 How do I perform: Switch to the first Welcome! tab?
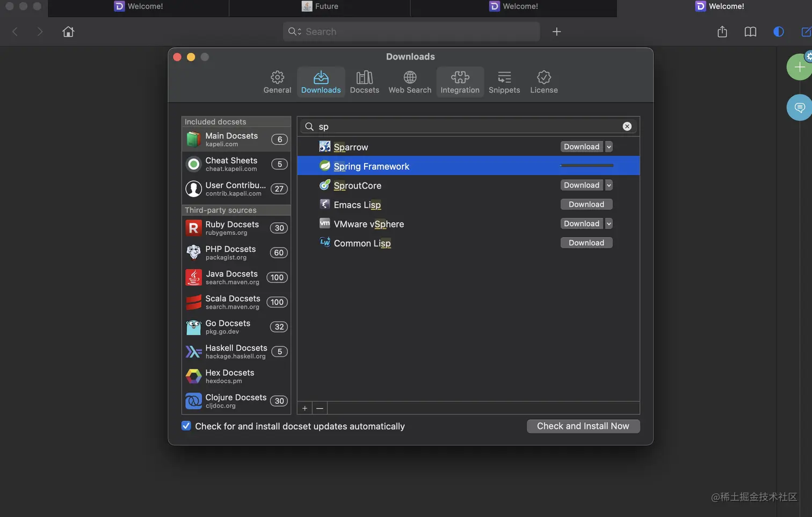point(139,6)
